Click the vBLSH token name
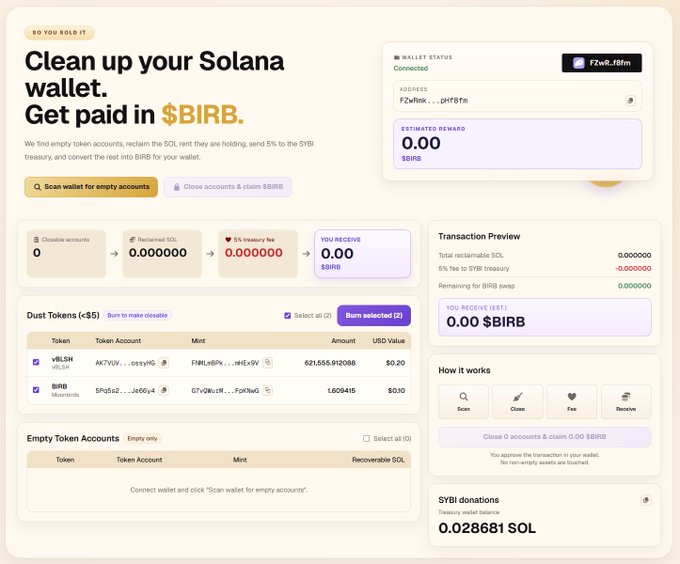This screenshot has width=680, height=564. click(62, 359)
